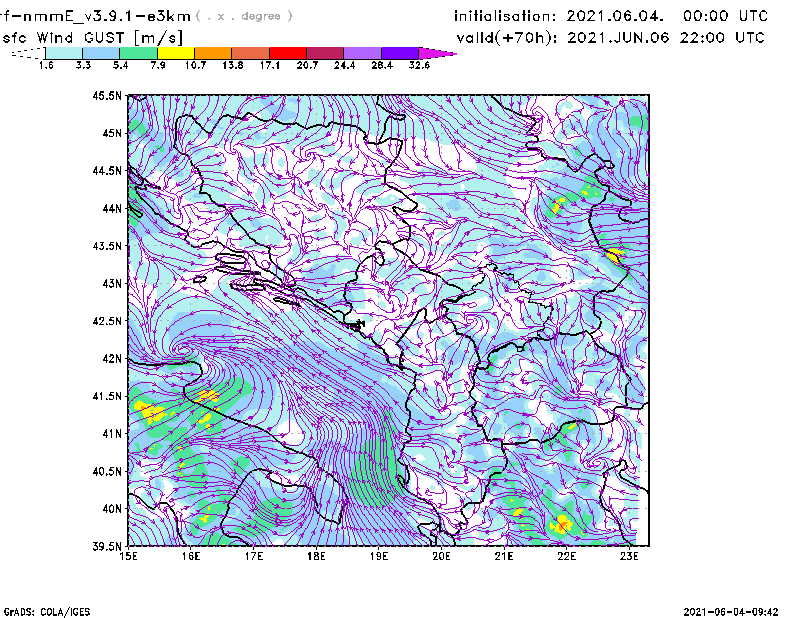Click the magenta arrow at legend end

[x=438, y=52]
